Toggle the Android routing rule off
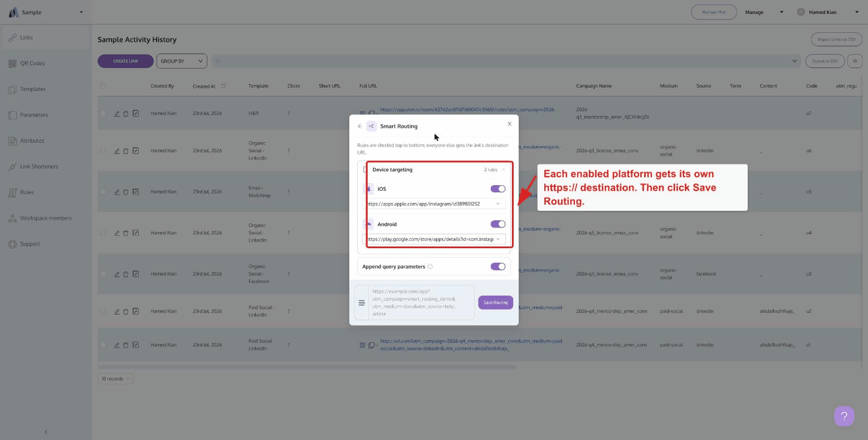 (x=498, y=224)
